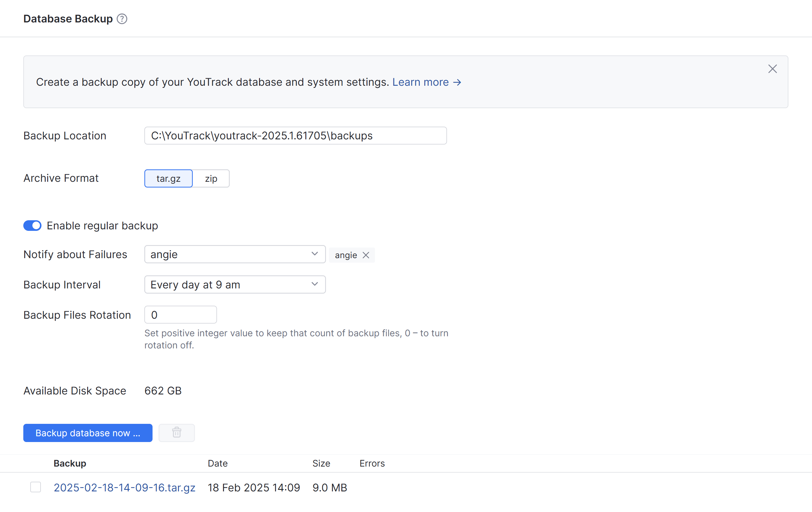Viewport: 812px width, 512px height.
Task: Click the help question mark icon
Action: coord(122,19)
